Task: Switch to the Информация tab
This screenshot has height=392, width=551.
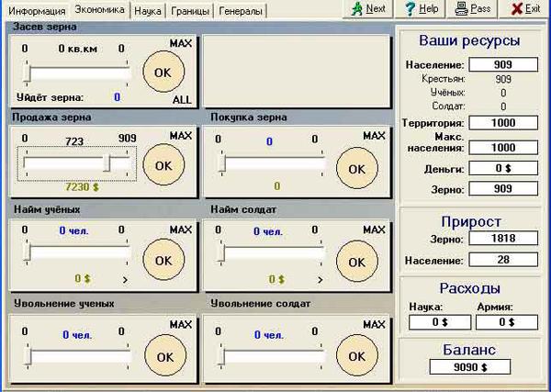Action: click(36, 11)
